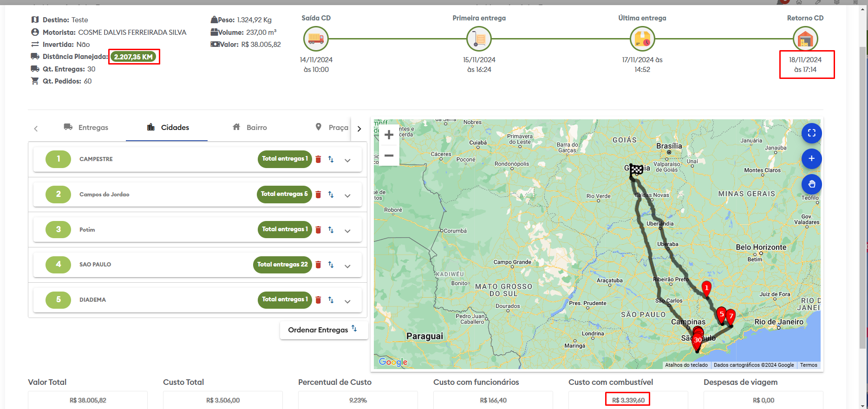Zoom out on the map
The width and height of the screenshot is (868, 409).
pos(389,156)
